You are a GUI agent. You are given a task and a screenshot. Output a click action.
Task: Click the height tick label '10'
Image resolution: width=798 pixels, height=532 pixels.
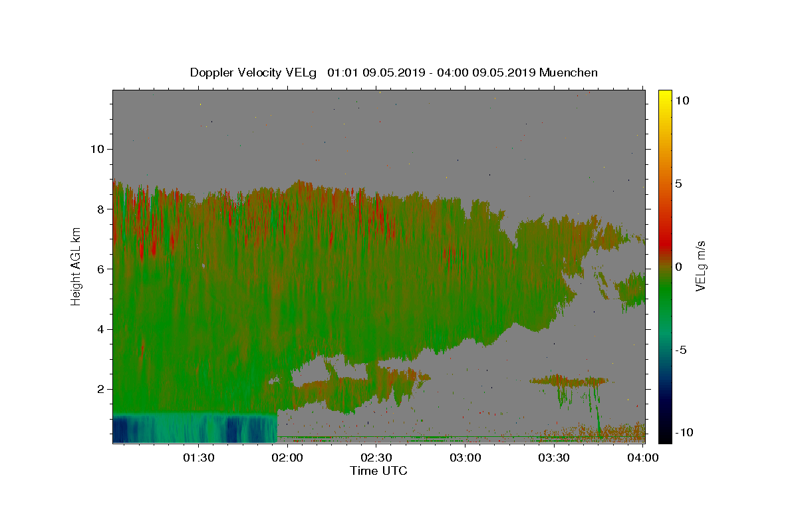pyautogui.click(x=97, y=149)
